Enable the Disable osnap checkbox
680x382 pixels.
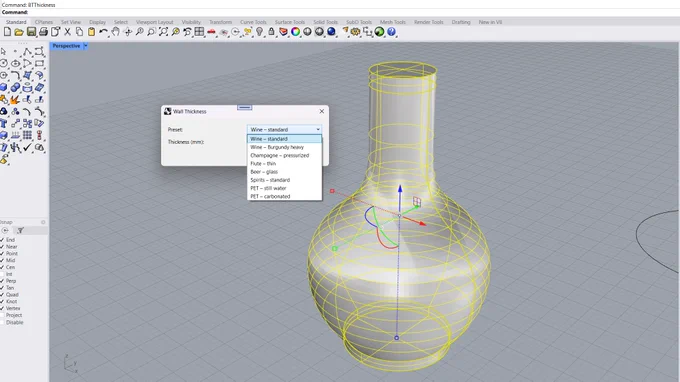[x=2, y=322]
